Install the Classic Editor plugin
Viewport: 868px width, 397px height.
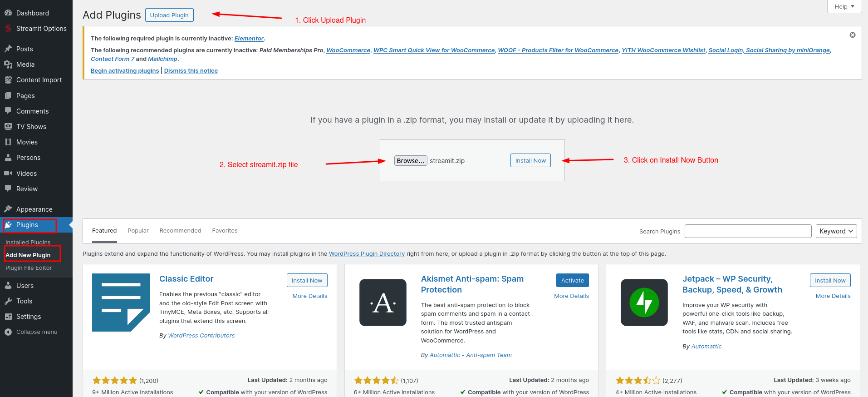(307, 280)
